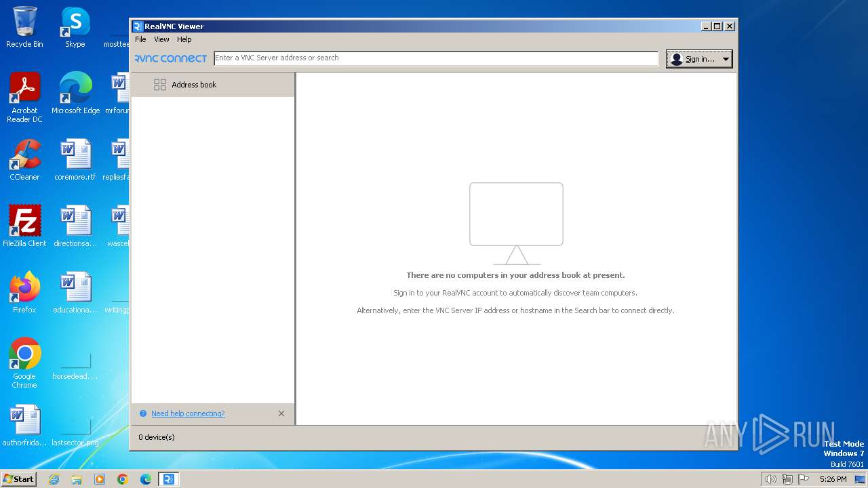Open the File menu
The width and height of the screenshot is (868, 488).
140,39
